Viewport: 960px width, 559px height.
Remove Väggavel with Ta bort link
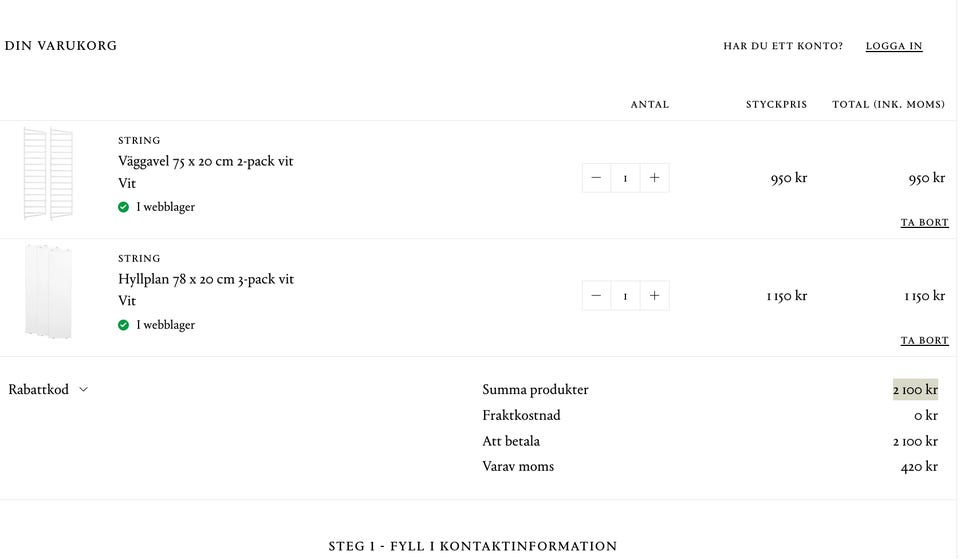point(924,222)
